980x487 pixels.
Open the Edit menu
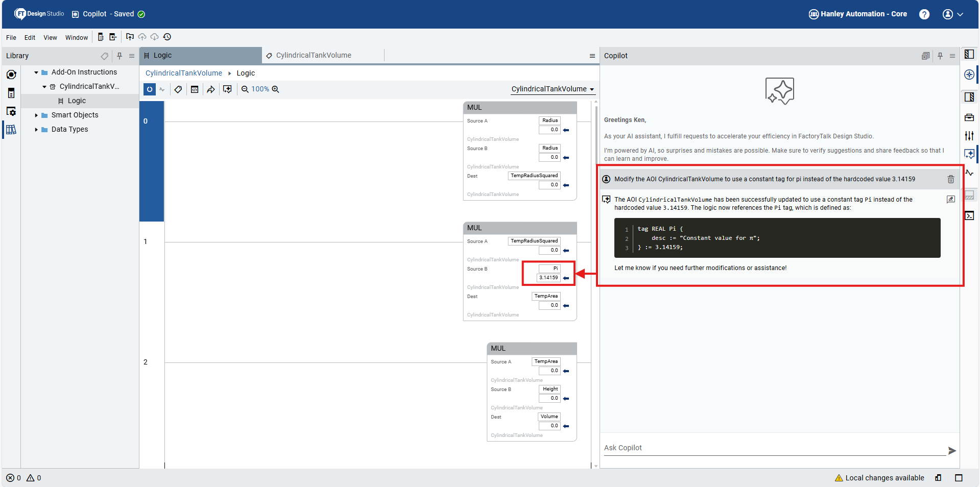30,37
